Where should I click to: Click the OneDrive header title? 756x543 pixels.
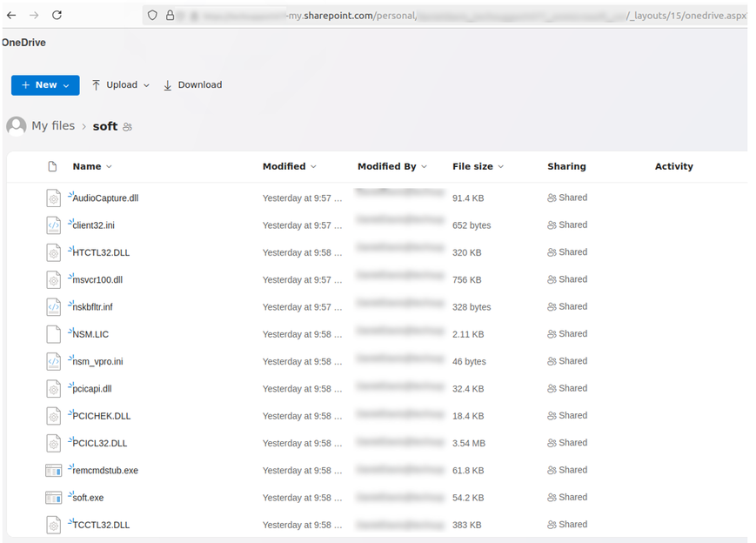pos(23,43)
